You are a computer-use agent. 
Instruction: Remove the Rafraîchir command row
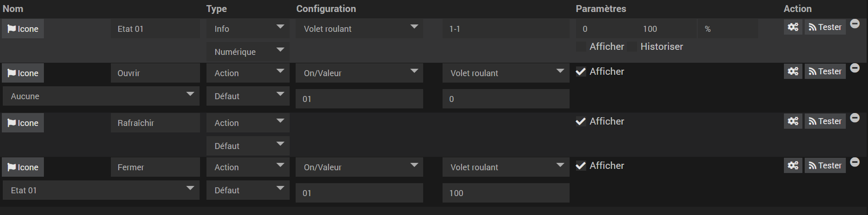click(x=855, y=118)
